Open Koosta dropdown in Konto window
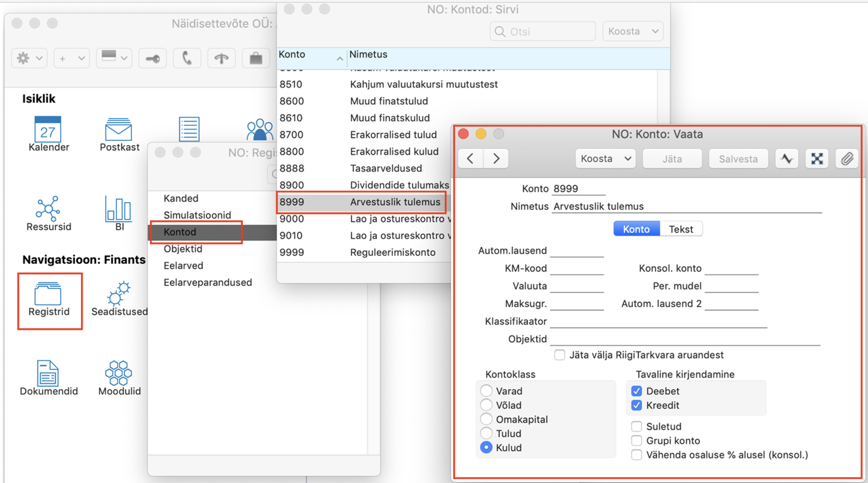 [605, 159]
